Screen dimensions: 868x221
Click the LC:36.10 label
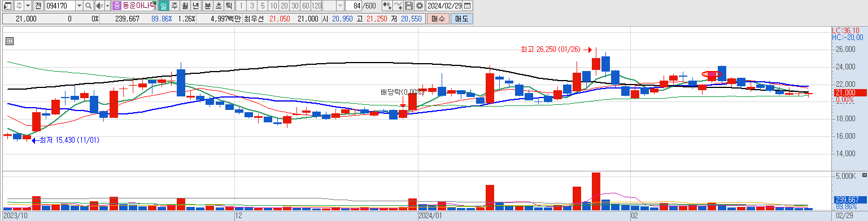(x=845, y=30)
